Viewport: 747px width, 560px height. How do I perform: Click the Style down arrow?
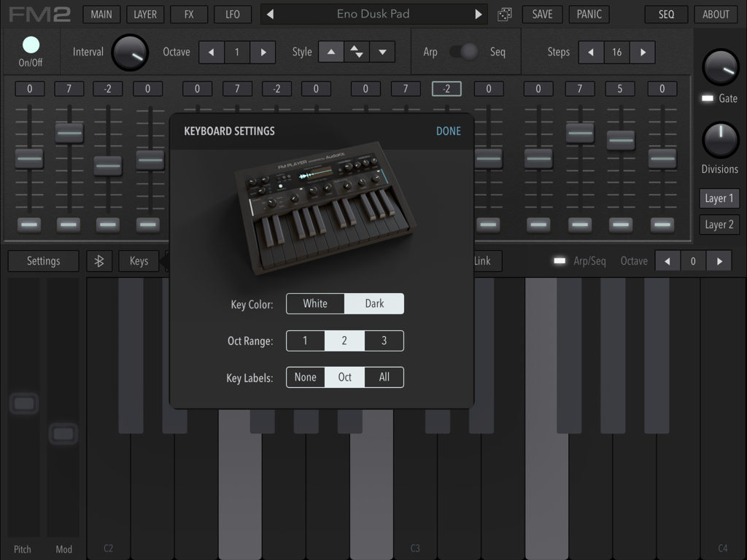382,52
